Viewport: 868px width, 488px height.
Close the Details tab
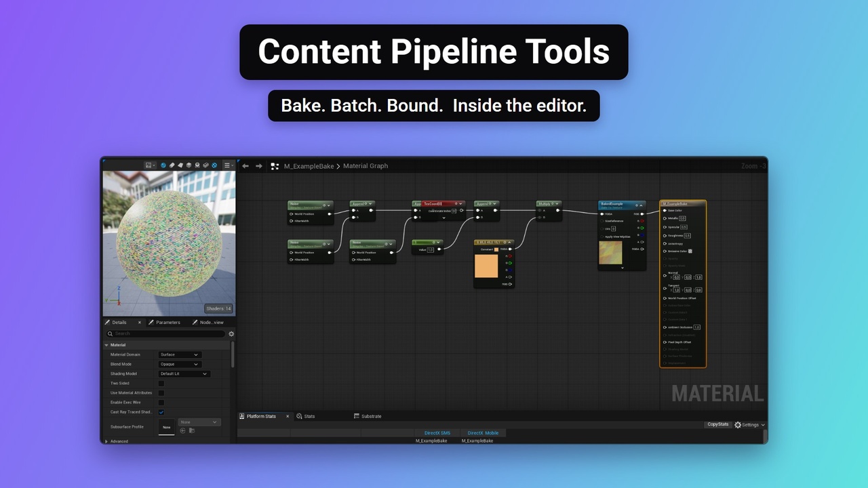pos(140,322)
